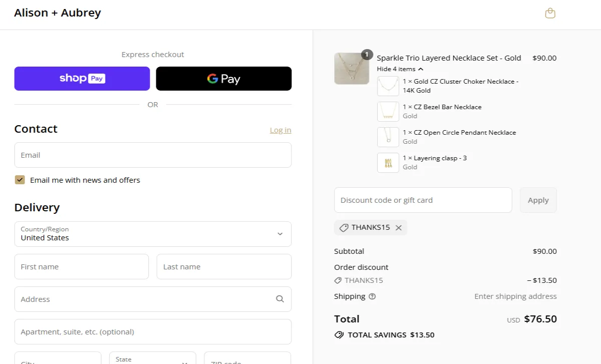The height and width of the screenshot is (364, 601).
Task: Click the THANKS15 discount tag icon
Action: coord(344,227)
